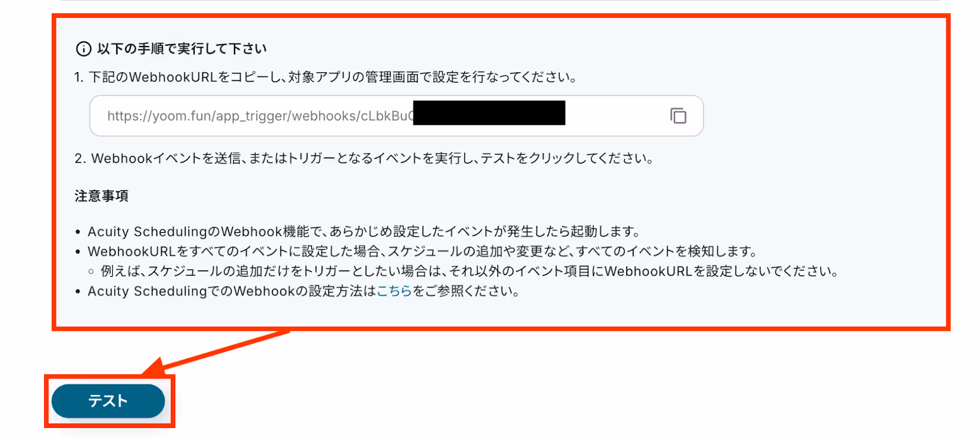Click step 1 text about copying the WebhookURL

point(325,77)
